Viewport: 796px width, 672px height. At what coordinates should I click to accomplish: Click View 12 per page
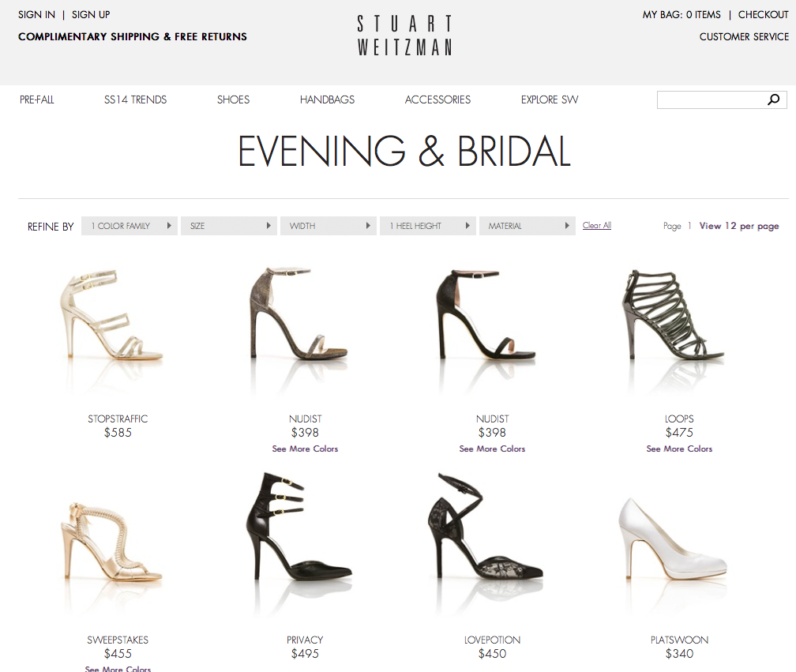[x=738, y=226]
